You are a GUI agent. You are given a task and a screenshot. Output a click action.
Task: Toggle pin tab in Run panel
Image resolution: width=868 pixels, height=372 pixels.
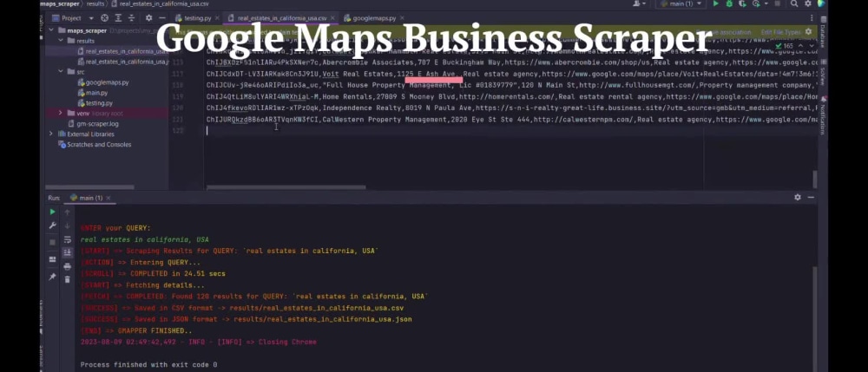53,277
